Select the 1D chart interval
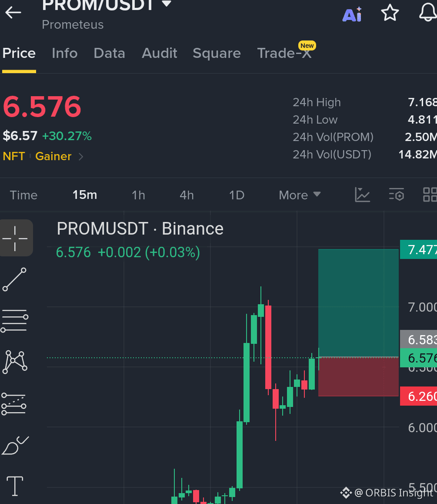Viewport: 437px width, 504px height. (x=237, y=195)
